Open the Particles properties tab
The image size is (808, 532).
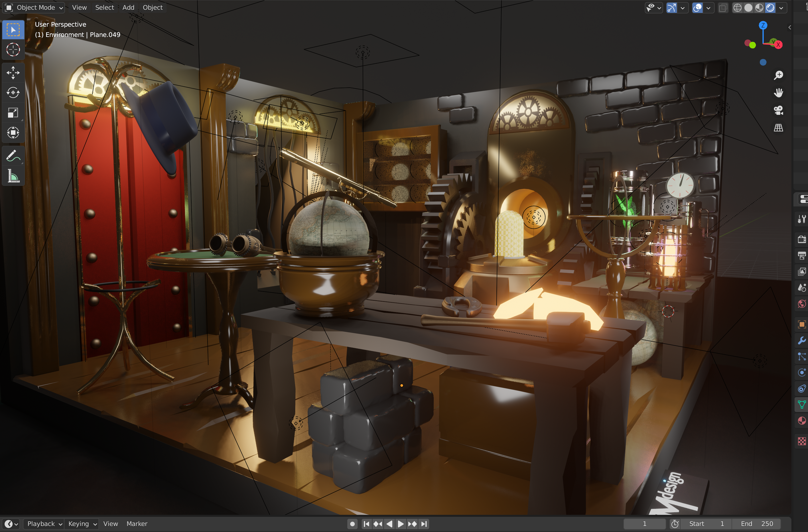tap(801, 356)
